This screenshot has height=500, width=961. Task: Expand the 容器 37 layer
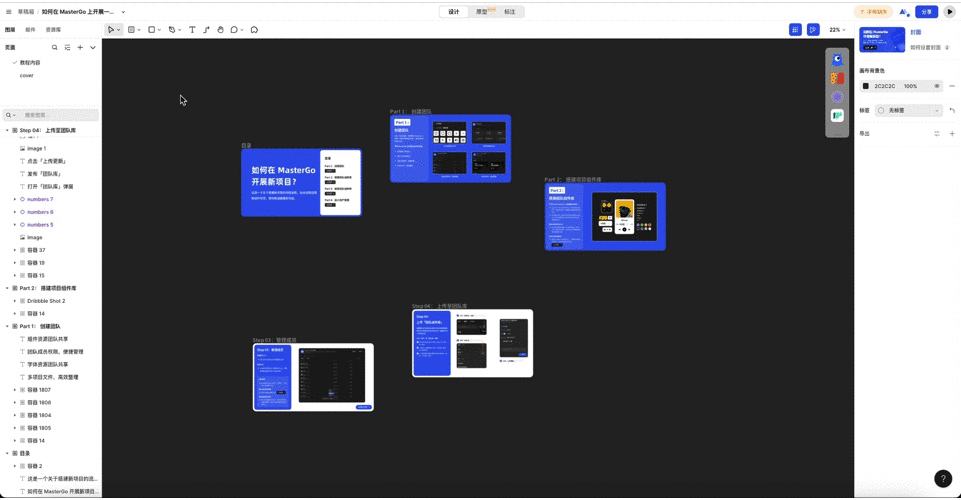(15, 250)
